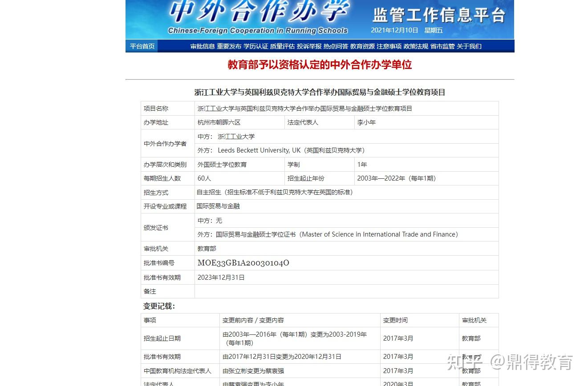Image resolution: width=588 pixels, height=386 pixels.
Task: Click the 变更记载 section heading
Action: (159, 306)
